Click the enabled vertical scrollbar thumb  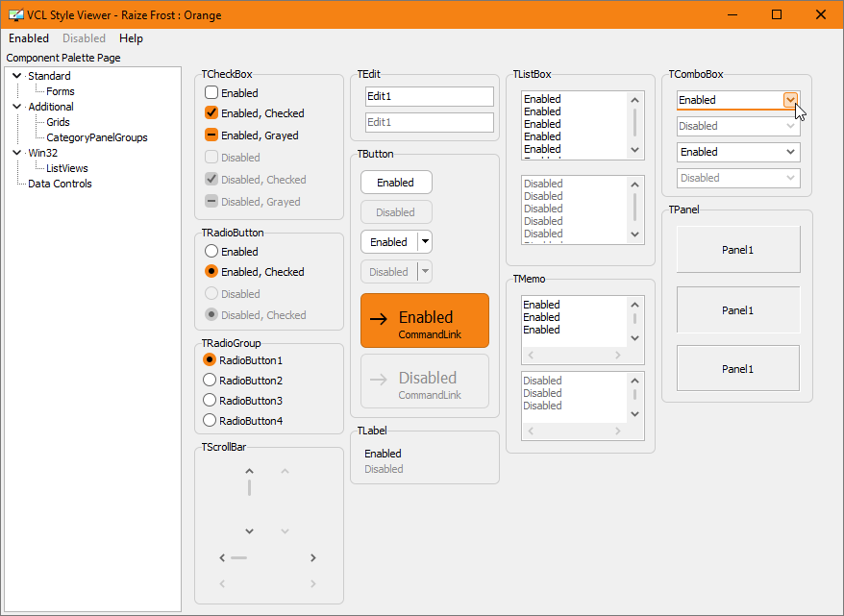click(x=249, y=488)
